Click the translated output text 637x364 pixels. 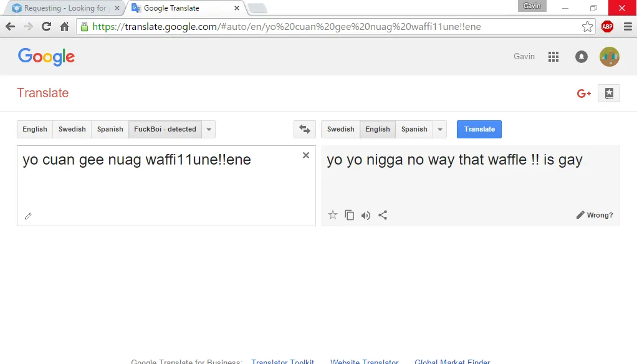tap(454, 160)
